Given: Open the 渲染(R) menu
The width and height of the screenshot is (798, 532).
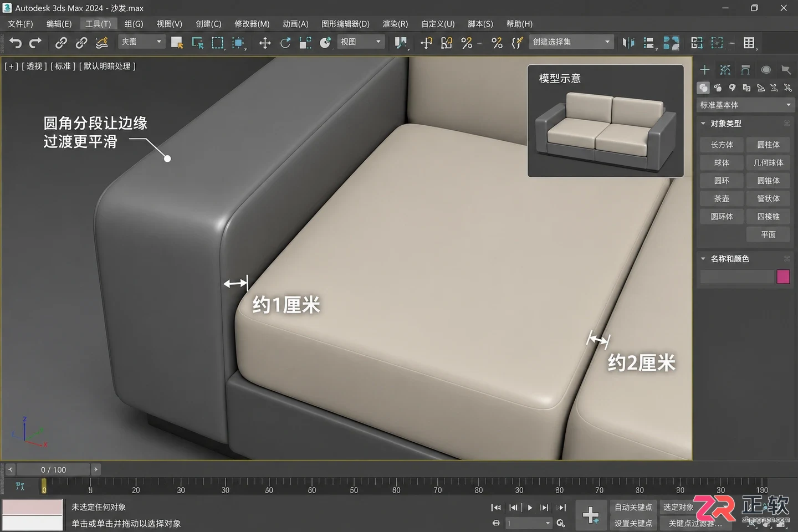Looking at the screenshot, I should (x=395, y=24).
